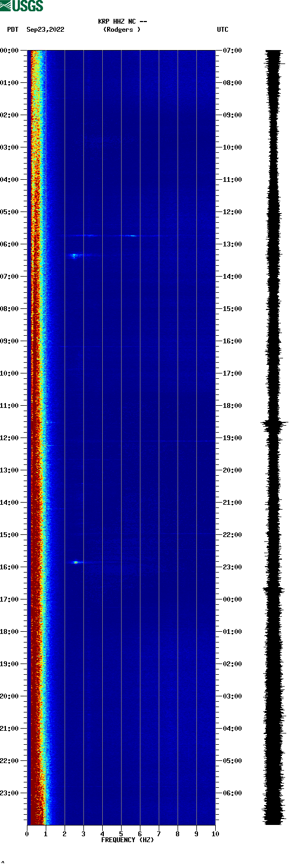This screenshot has height=868, width=297.
Task: Click the seismogram spike near 11:35 PDT
Action: [275, 424]
